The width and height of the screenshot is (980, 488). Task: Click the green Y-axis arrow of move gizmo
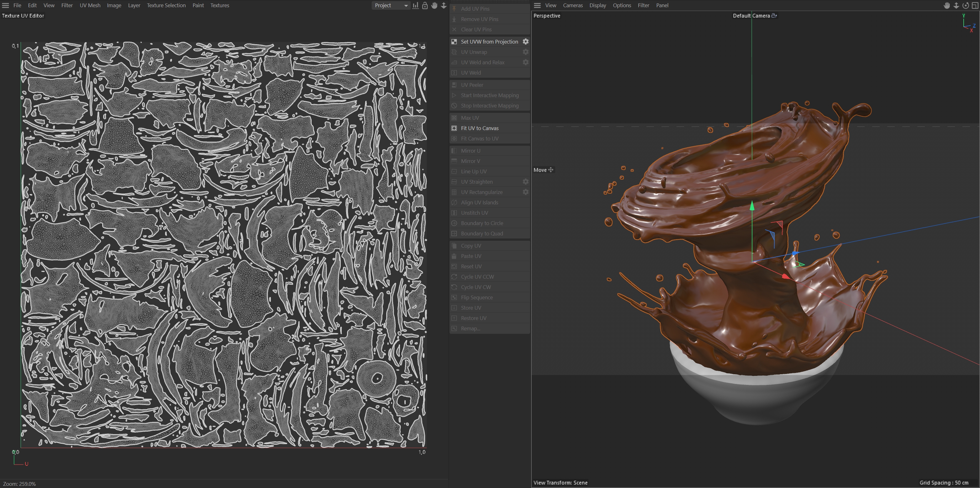point(752,207)
